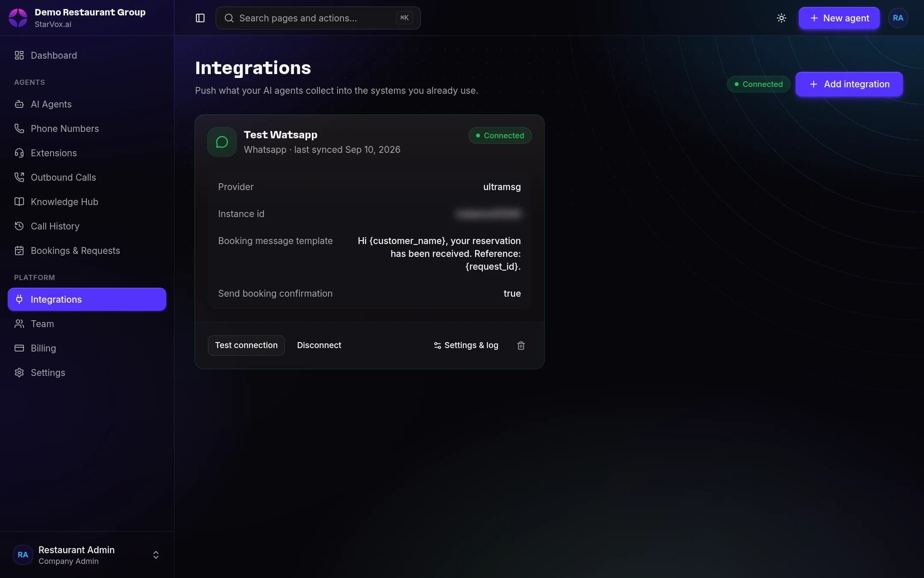This screenshot has width=924, height=578.
Task: Click the ⌘K shortcut badge in search
Action: 404,18
